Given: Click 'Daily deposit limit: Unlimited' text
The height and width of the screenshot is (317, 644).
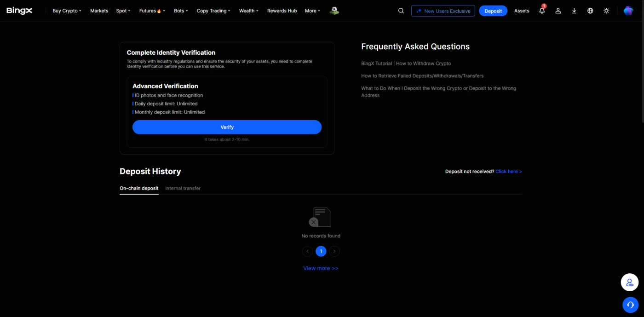Looking at the screenshot, I should pos(166,104).
